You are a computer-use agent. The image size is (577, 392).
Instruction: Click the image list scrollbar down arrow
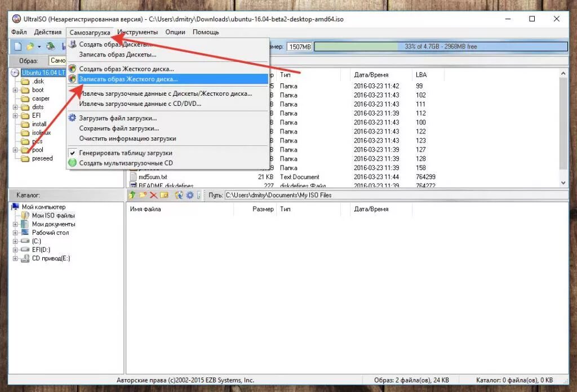coord(563,182)
